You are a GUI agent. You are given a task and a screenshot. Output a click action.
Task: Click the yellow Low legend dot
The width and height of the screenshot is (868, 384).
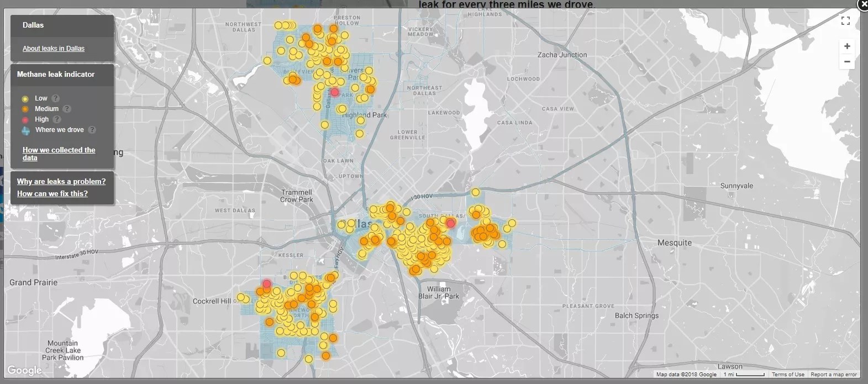(25, 99)
